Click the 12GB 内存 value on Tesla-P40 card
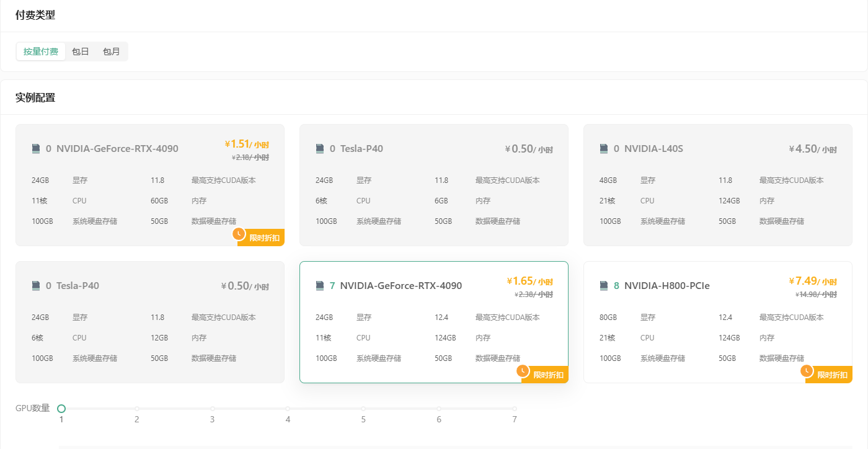The height and width of the screenshot is (449, 868). [159, 338]
